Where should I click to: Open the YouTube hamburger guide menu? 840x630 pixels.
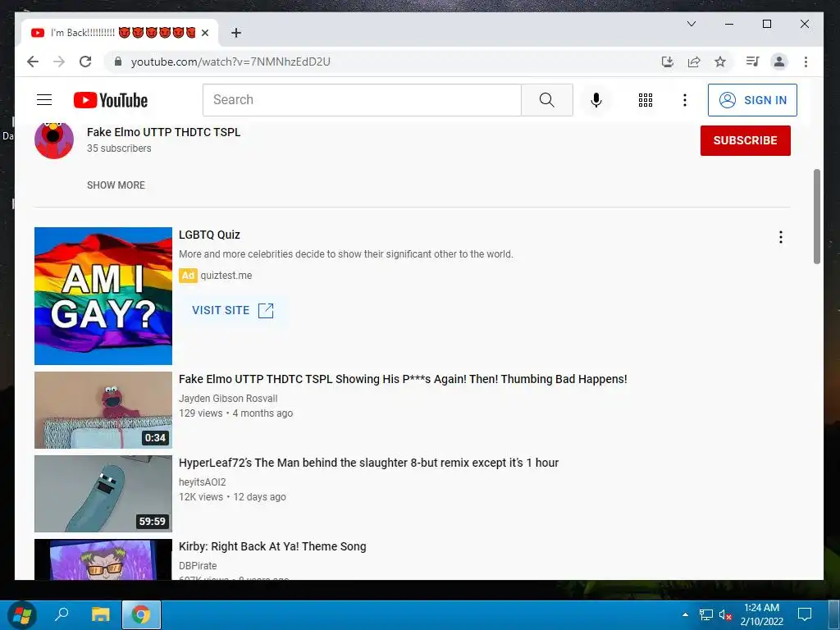(44, 99)
